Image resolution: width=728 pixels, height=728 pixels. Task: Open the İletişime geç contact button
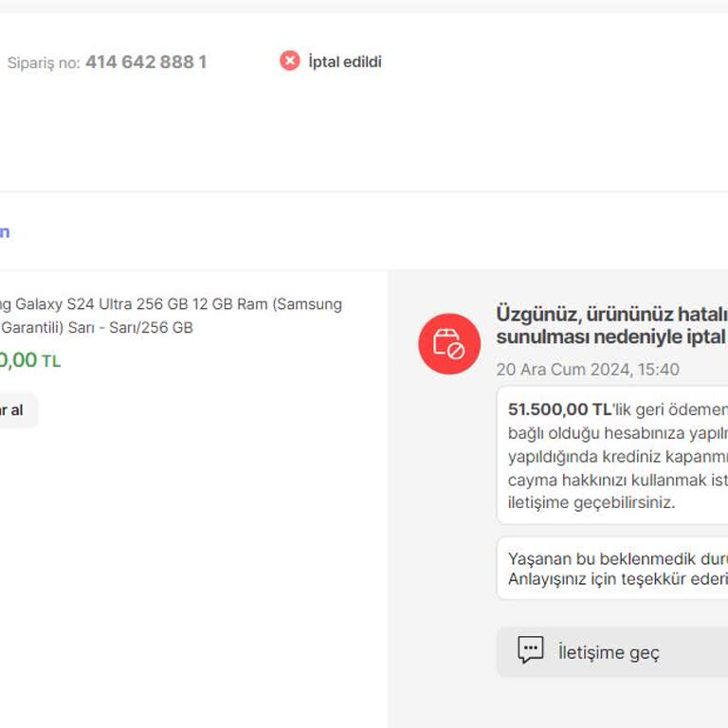612,651
